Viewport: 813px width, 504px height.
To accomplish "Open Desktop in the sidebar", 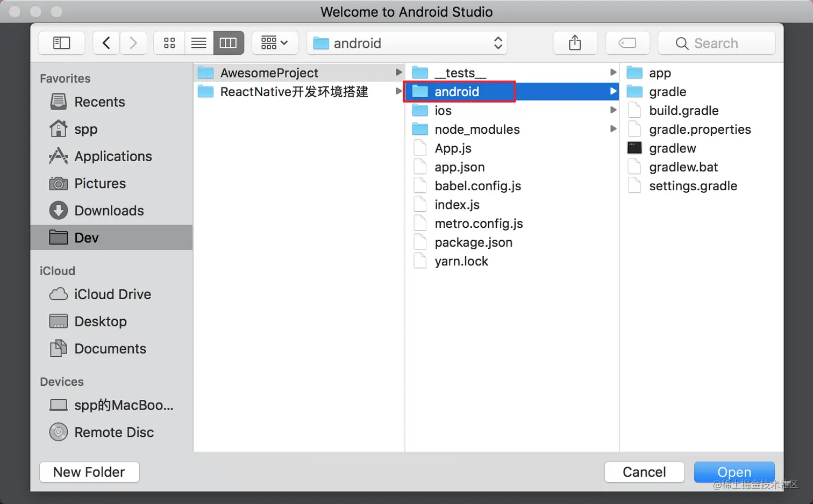I will point(111,321).
